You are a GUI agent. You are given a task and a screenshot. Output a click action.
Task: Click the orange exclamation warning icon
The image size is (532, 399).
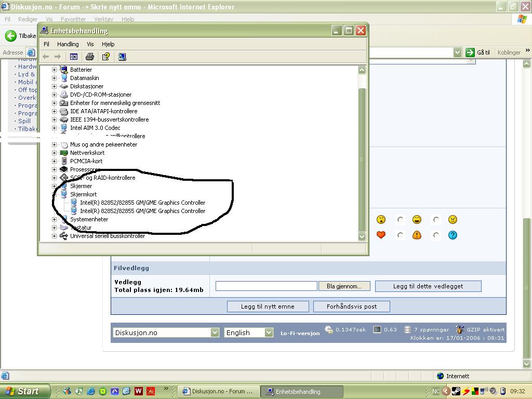pos(417,235)
